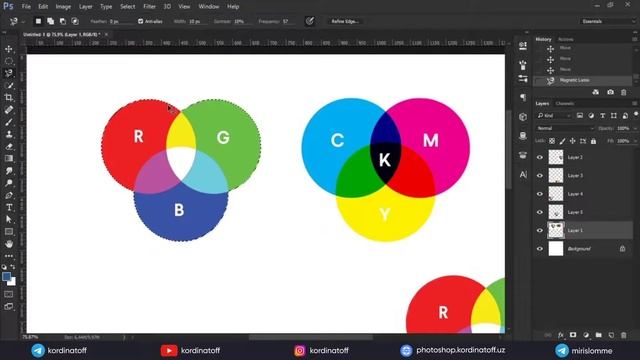
Task: Hide the Background layer eye icon
Action: click(540, 249)
